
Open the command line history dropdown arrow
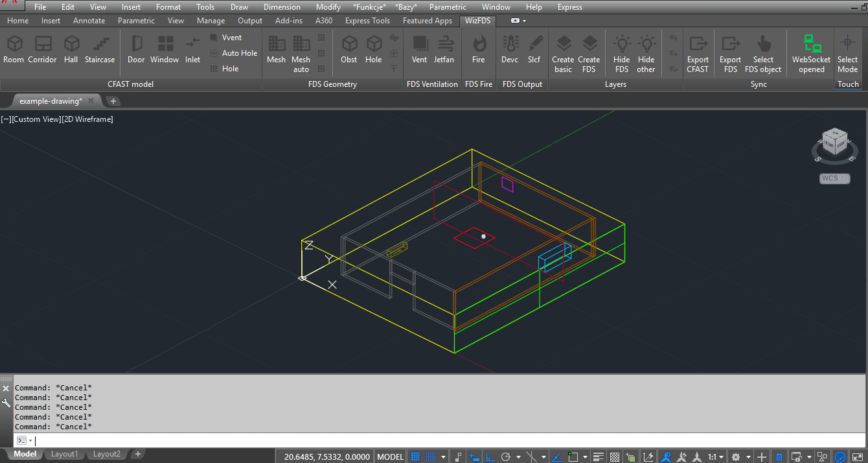(x=30, y=441)
